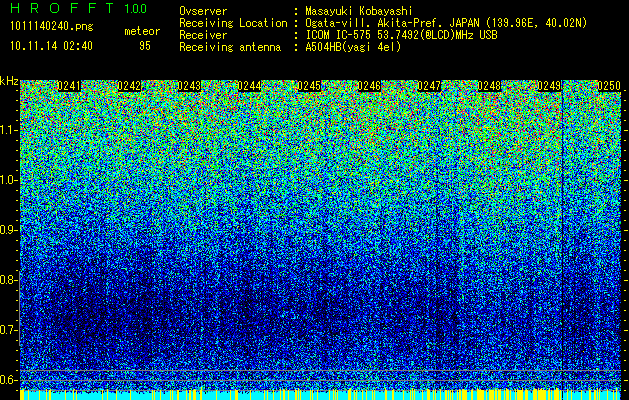629x400 pixels.
Task: Click the meteor count 95
Action: coord(145,46)
